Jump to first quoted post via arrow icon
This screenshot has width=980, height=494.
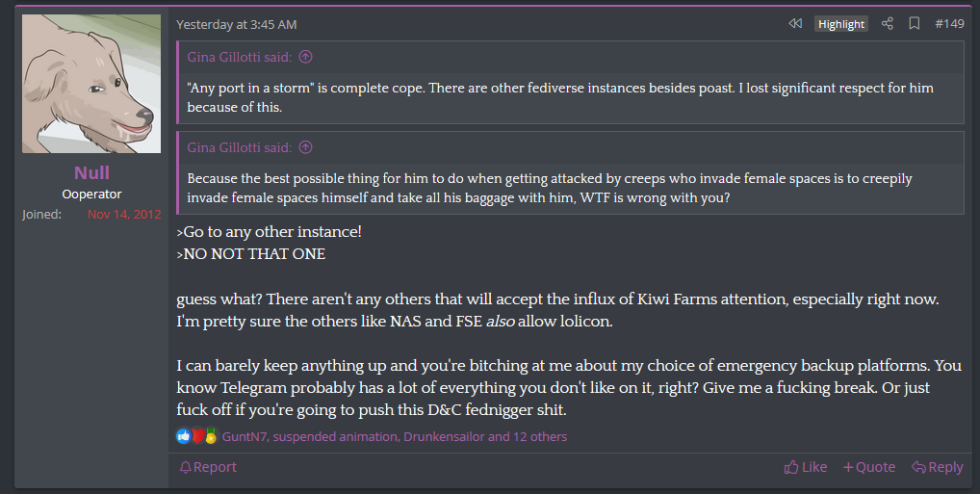(306, 57)
